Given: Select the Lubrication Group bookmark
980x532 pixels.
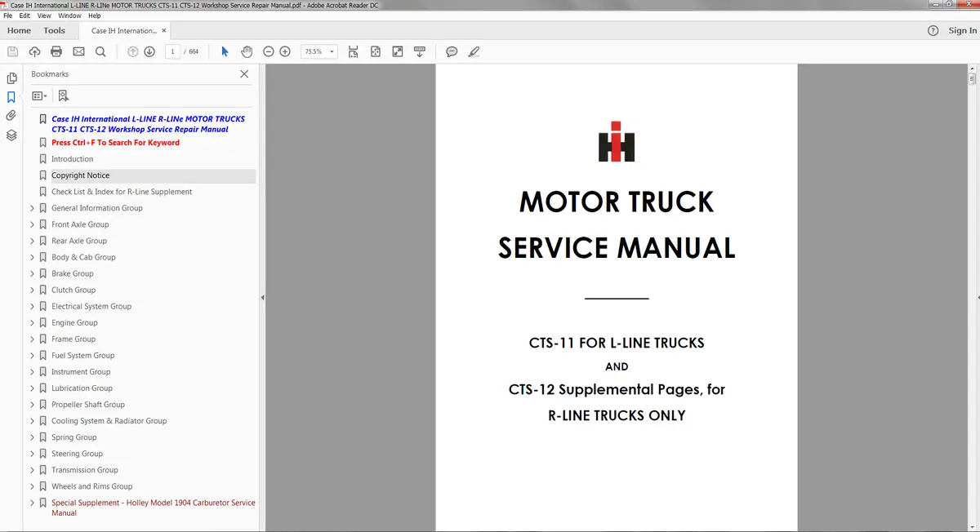Looking at the screenshot, I should pyautogui.click(x=82, y=388).
